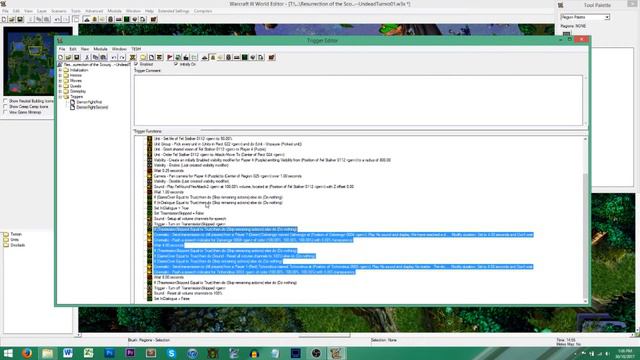640x360 pixels.
Task: Click New Map icon in Trigger Editor toolbar
Action: 60,58
